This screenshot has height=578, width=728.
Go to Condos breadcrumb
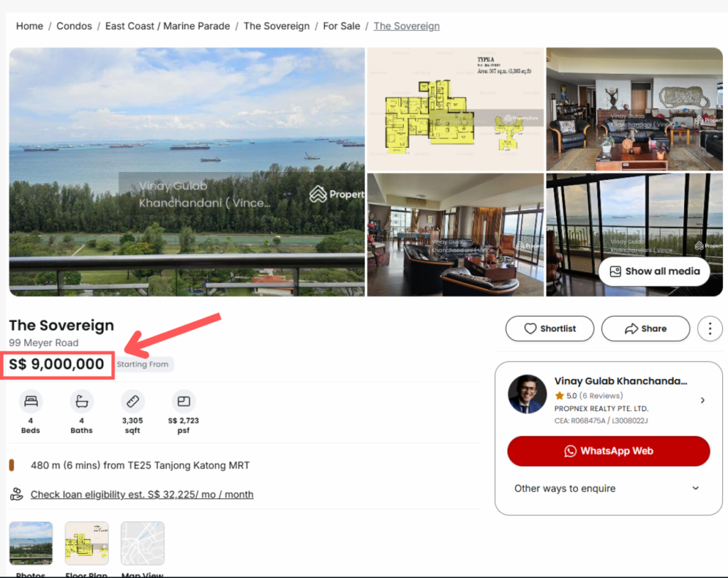(74, 26)
